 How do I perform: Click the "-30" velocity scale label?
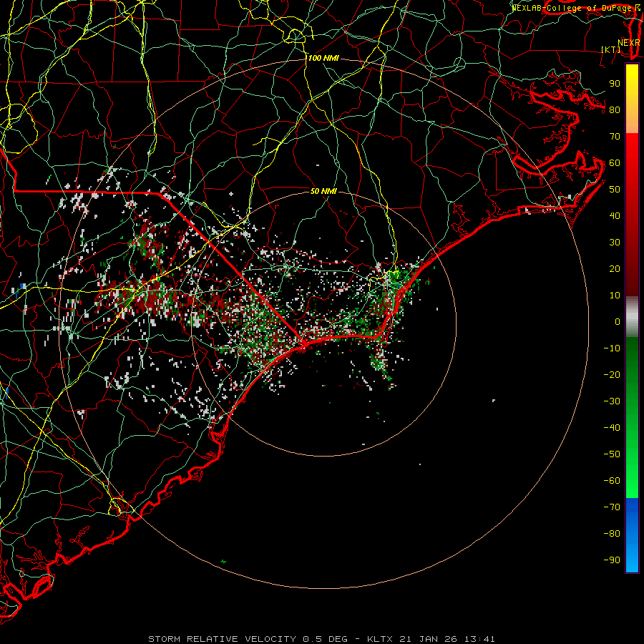[612, 401]
